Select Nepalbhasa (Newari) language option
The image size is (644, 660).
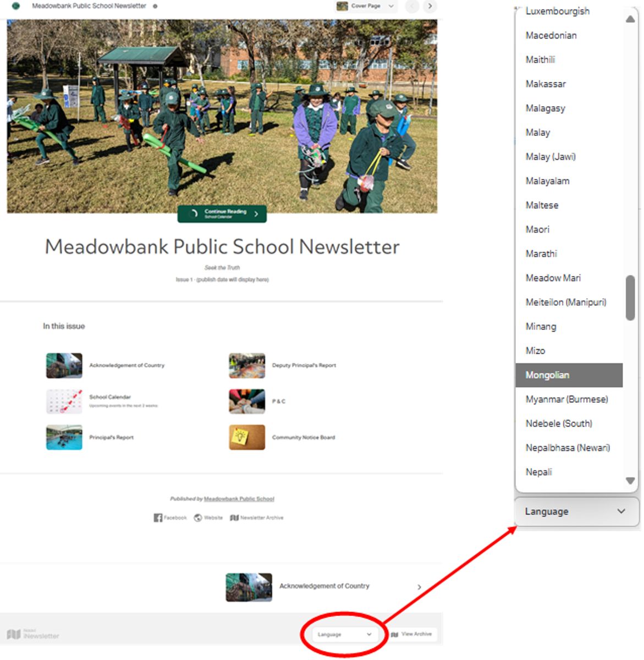[x=569, y=448]
